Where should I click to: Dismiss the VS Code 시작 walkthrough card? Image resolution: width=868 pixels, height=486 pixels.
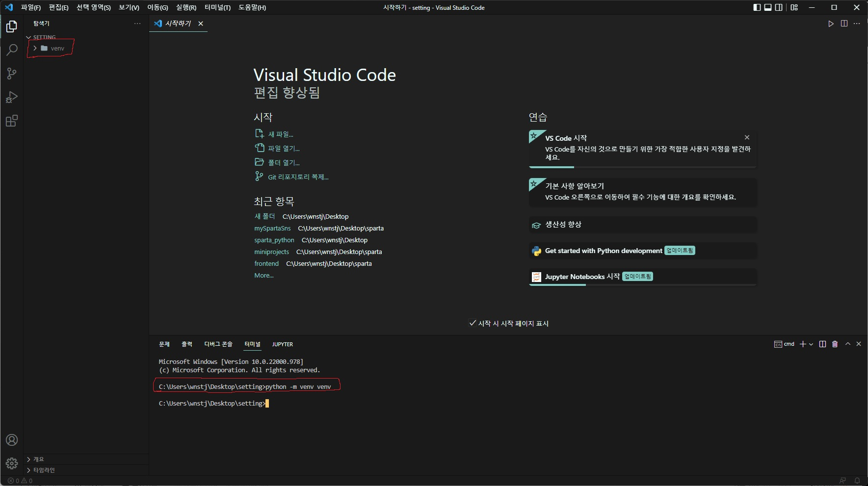pyautogui.click(x=747, y=137)
